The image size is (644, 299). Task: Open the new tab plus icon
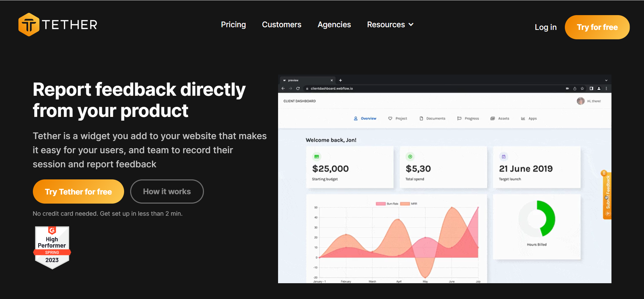(340, 80)
